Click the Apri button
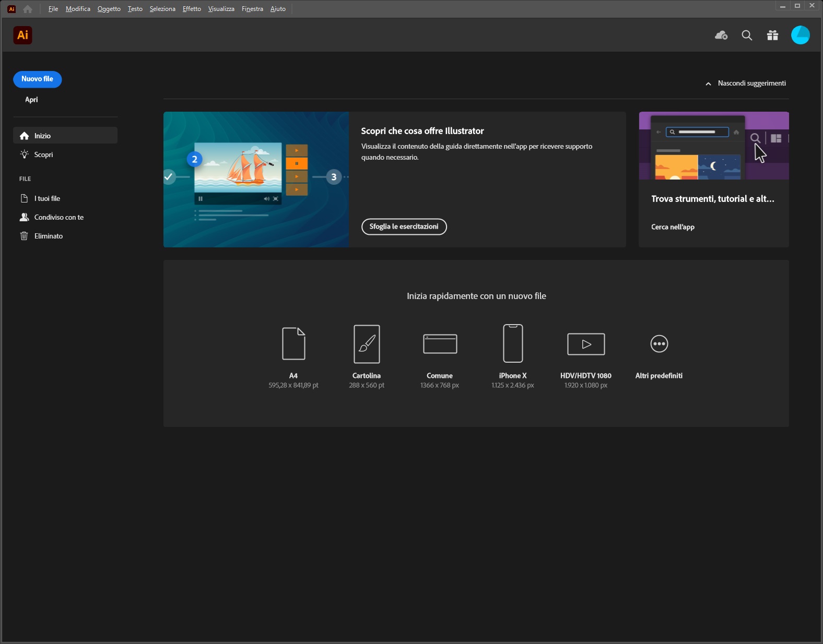 point(31,100)
